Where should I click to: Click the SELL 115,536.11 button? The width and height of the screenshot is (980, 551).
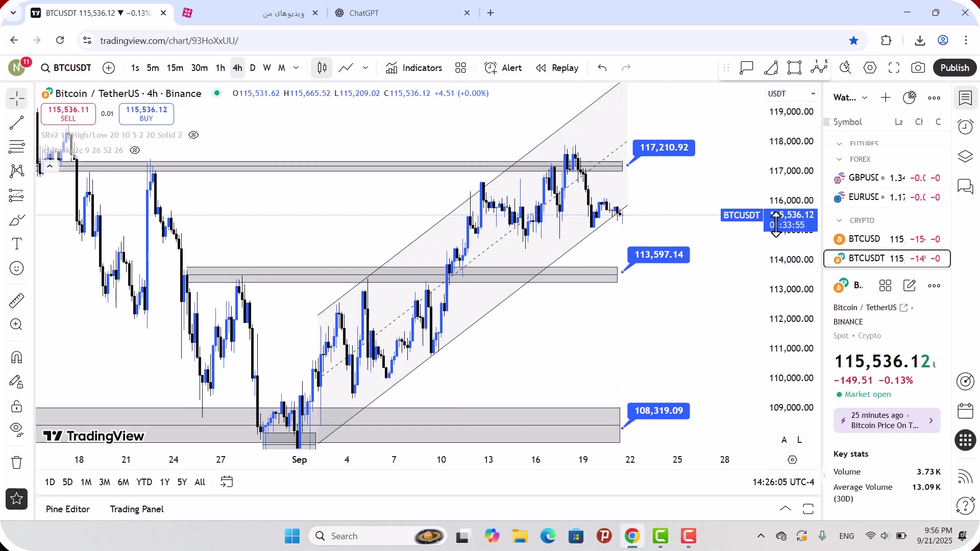(68, 114)
